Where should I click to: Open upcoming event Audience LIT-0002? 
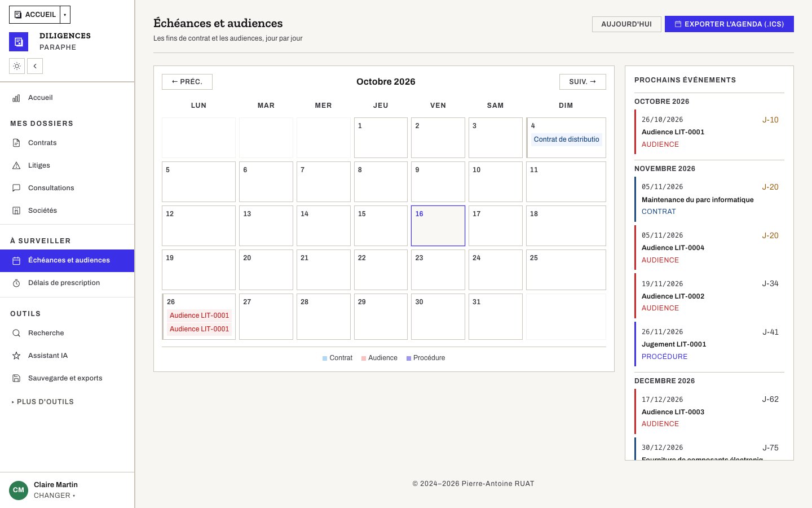709,296
